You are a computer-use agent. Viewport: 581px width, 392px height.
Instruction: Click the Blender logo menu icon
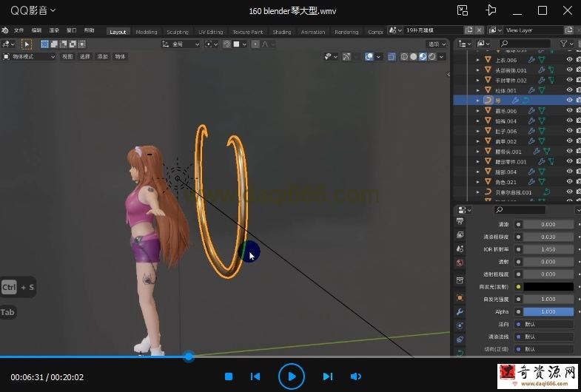tap(5, 30)
